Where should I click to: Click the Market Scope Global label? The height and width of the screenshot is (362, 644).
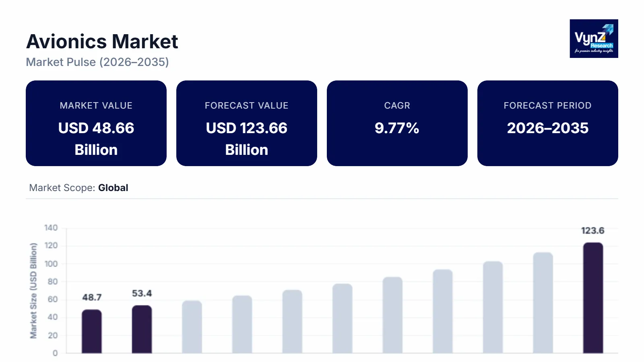coord(79,188)
